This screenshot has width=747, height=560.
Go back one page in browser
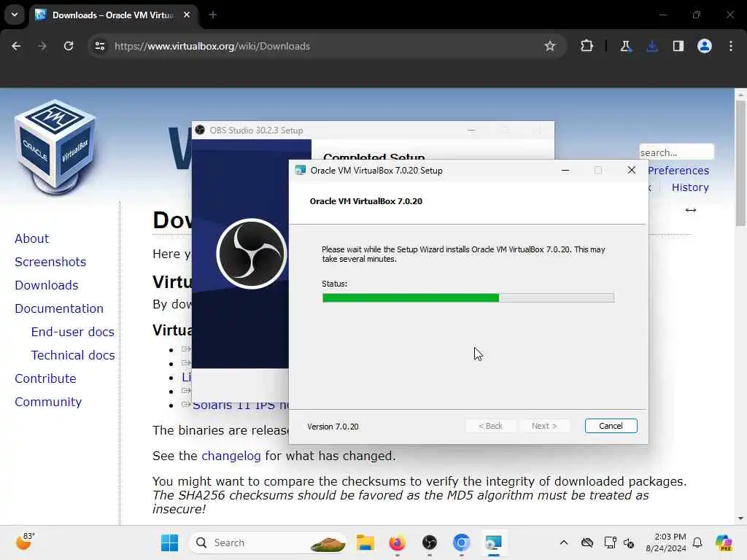(x=16, y=46)
